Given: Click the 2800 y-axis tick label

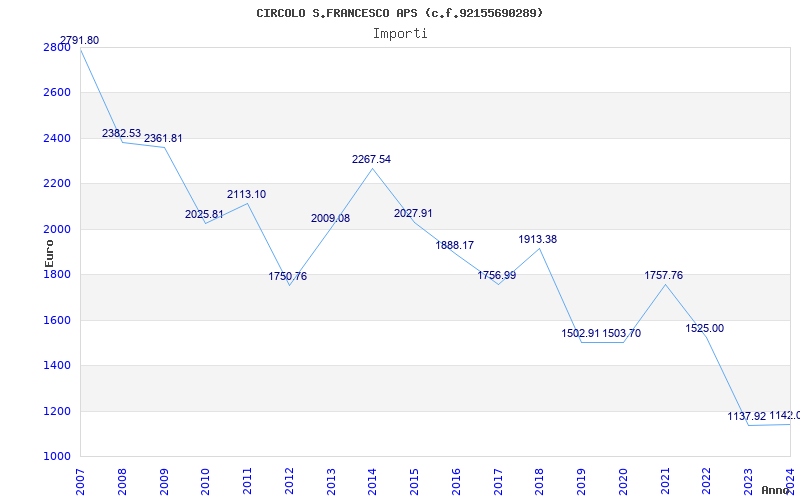Looking at the screenshot, I should click(x=56, y=48).
